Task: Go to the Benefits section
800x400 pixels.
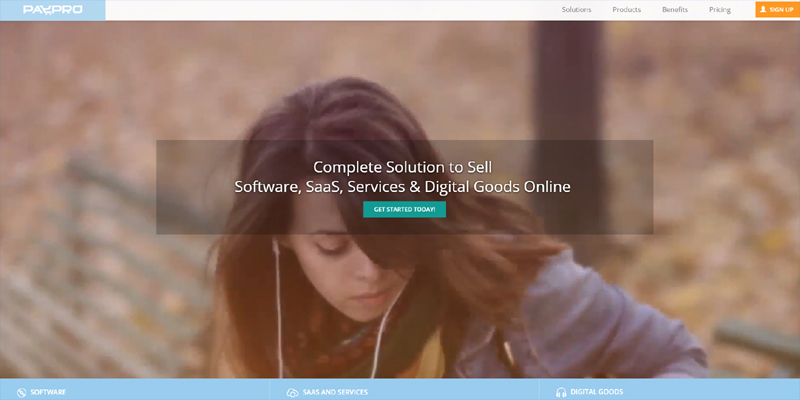Action: pyautogui.click(x=675, y=10)
